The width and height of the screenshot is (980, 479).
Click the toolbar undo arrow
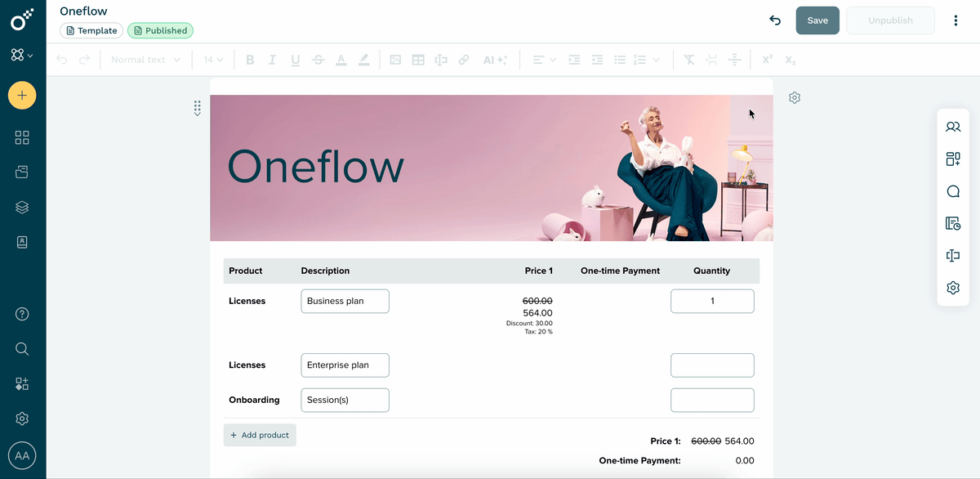point(62,60)
